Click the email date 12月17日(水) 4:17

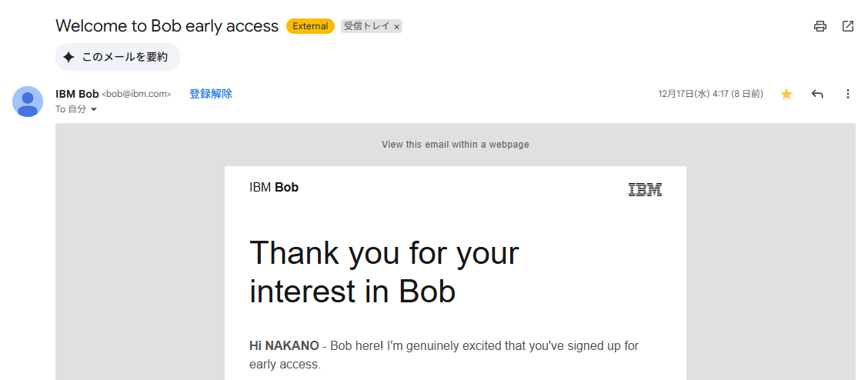[x=710, y=94]
